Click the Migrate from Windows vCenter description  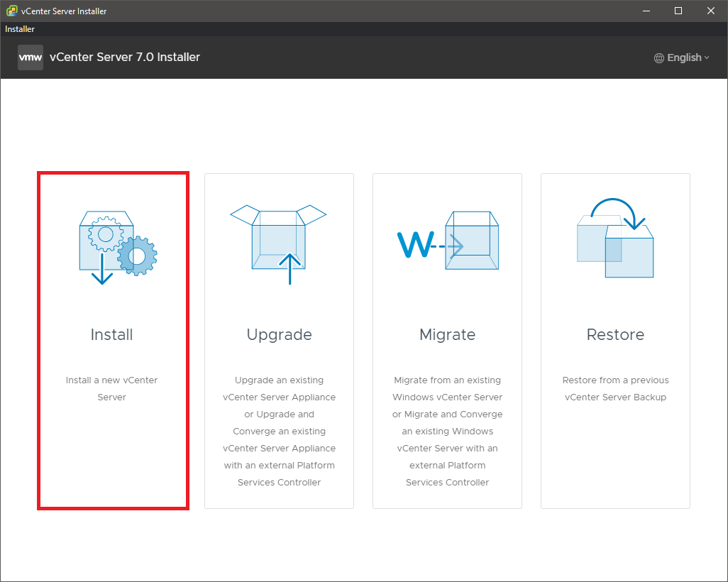(447, 431)
